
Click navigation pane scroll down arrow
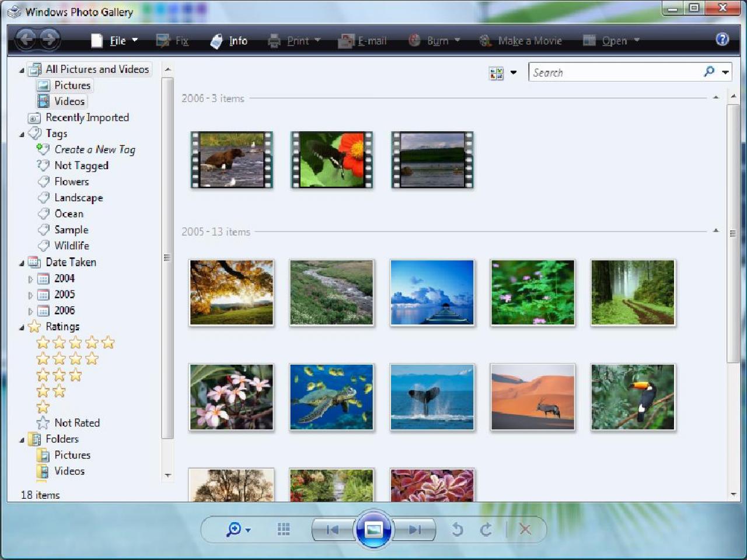168,475
